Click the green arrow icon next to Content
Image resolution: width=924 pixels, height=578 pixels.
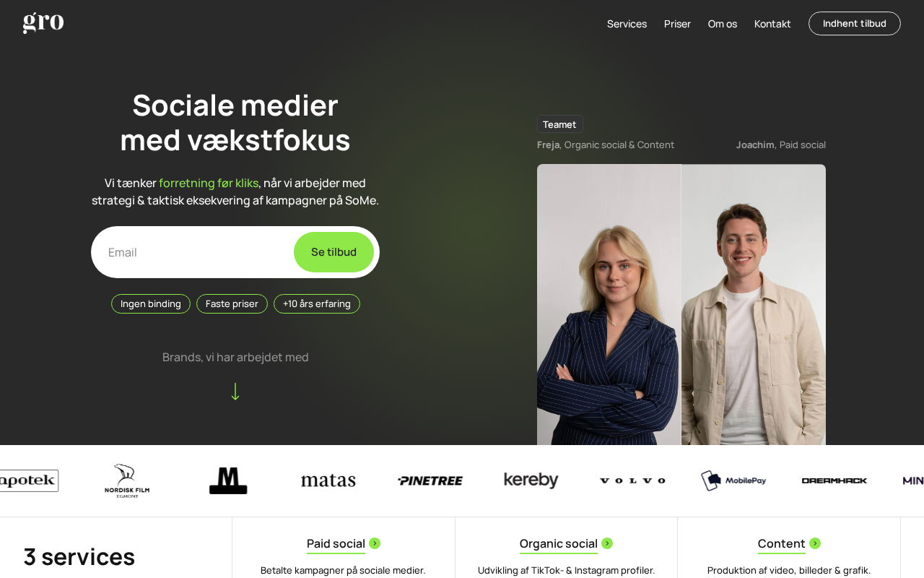tap(815, 543)
